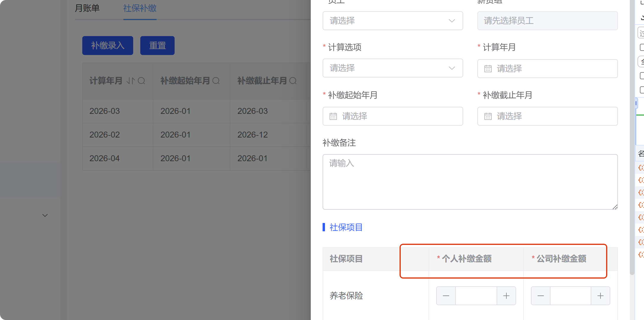Click the 重置 button
Image resolution: width=644 pixels, height=320 pixels.
(x=157, y=46)
